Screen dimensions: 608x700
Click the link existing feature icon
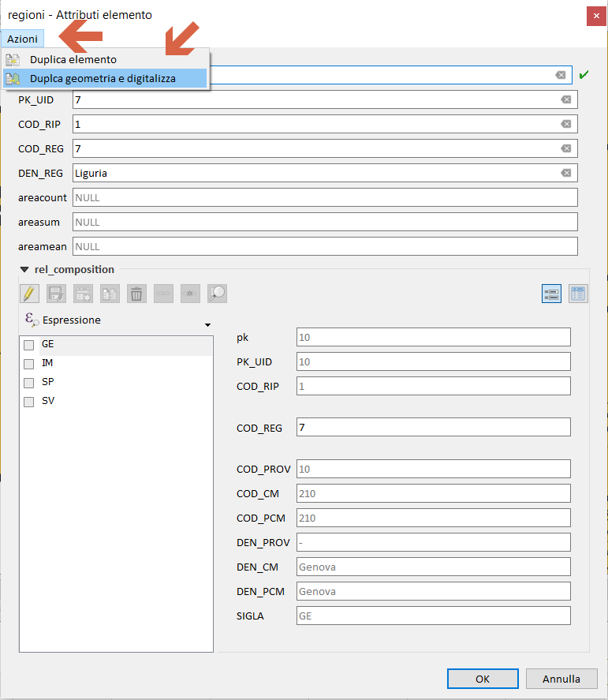tap(163, 294)
